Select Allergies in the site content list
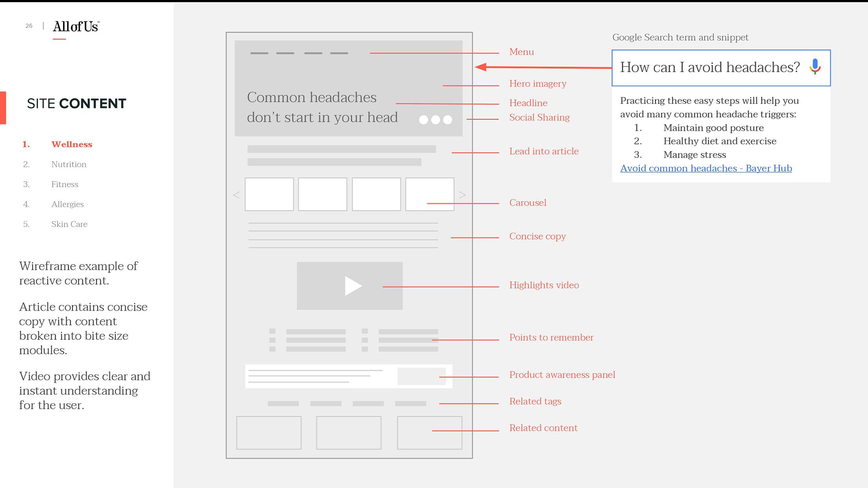Image resolution: width=868 pixels, height=488 pixels. click(x=67, y=204)
